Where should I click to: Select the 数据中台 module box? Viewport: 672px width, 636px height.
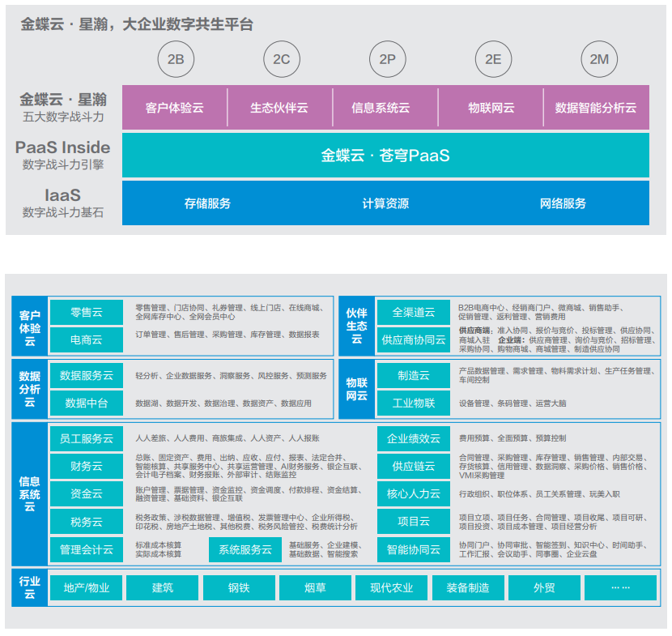tap(87, 403)
